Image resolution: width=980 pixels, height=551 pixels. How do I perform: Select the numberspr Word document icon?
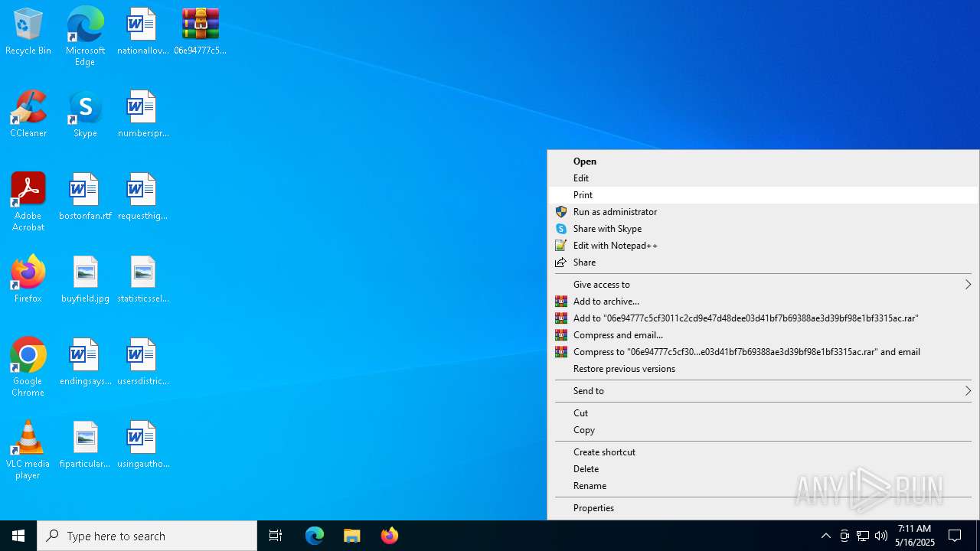click(142, 115)
